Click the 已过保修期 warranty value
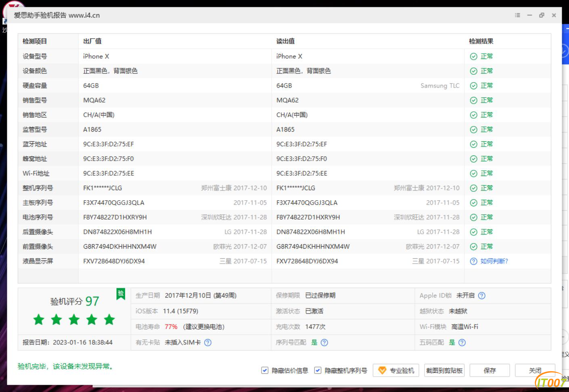This screenshot has height=392, width=569. point(320,296)
